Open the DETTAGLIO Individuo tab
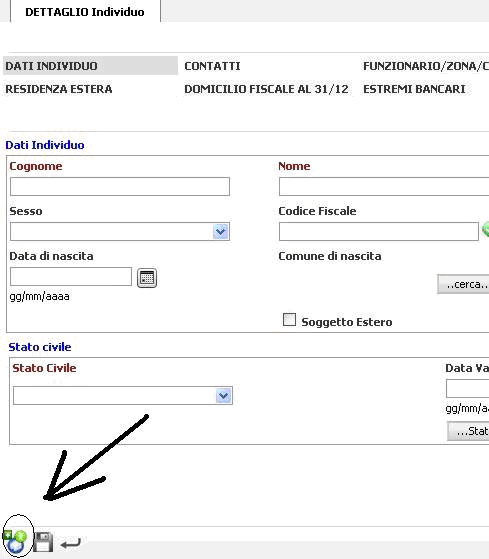Viewport: 489px width, 559px height. [x=85, y=12]
